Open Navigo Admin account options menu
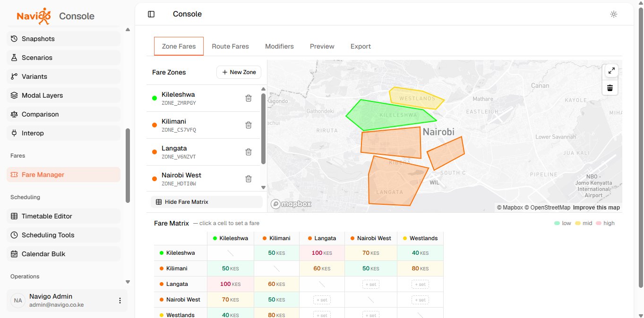This screenshot has height=318, width=644. pyautogui.click(x=120, y=301)
